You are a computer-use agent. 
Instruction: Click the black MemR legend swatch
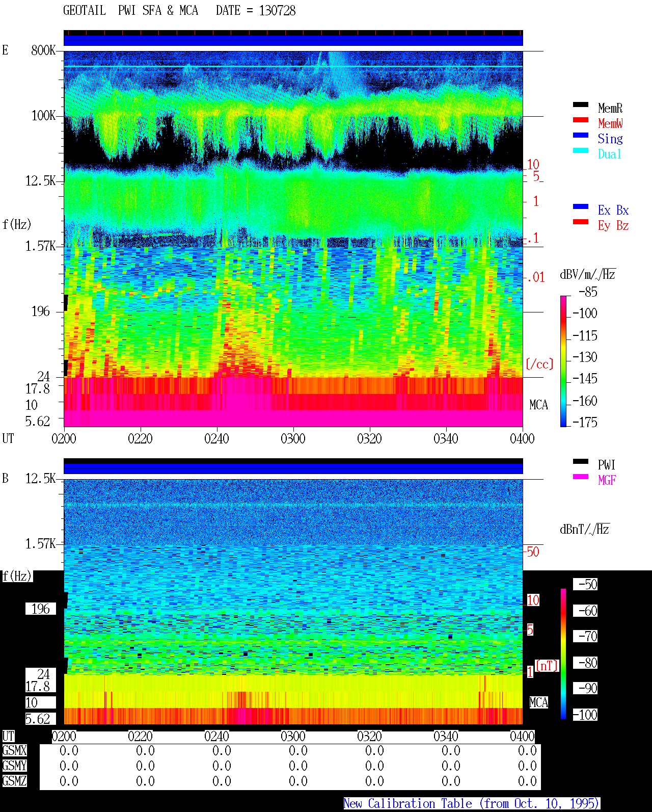(x=581, y=104)
